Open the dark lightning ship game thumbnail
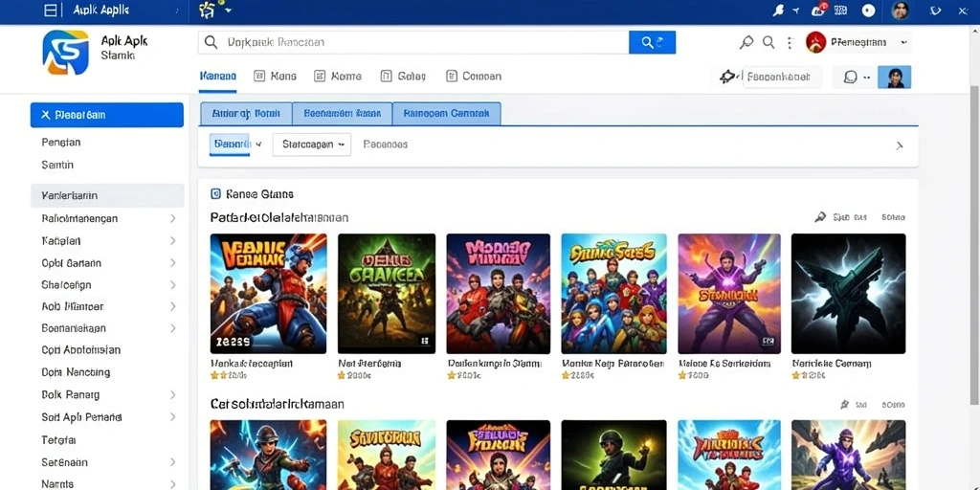Viewport: 980px width, 490px height. pyautogui.click(x=848, y=294)
